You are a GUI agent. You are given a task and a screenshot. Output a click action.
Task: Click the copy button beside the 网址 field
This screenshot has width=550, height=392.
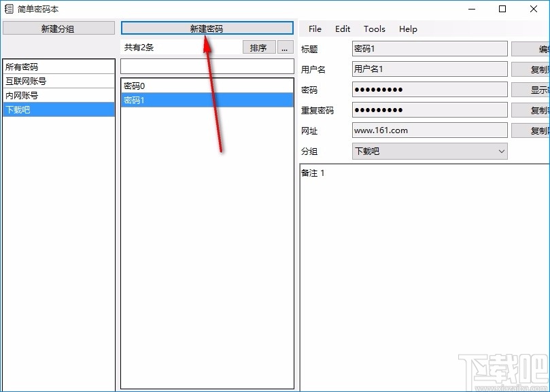(531, 130)
